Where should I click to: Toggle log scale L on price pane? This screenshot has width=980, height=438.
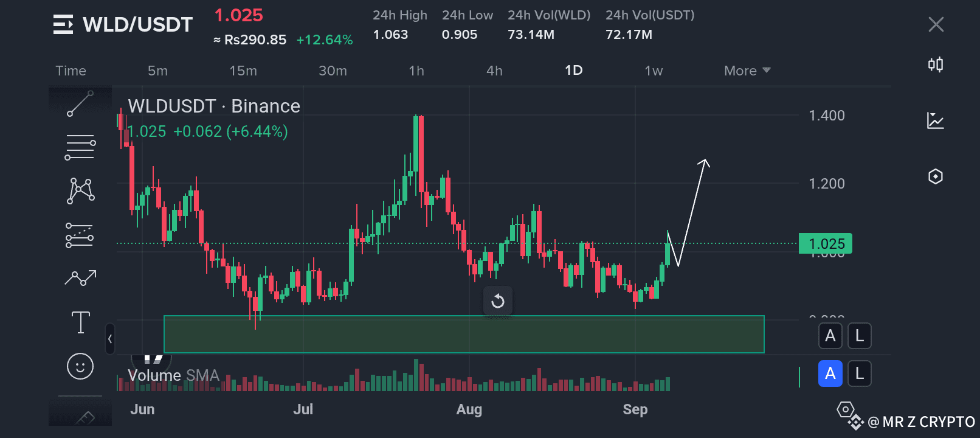click(x=860, y=336)
